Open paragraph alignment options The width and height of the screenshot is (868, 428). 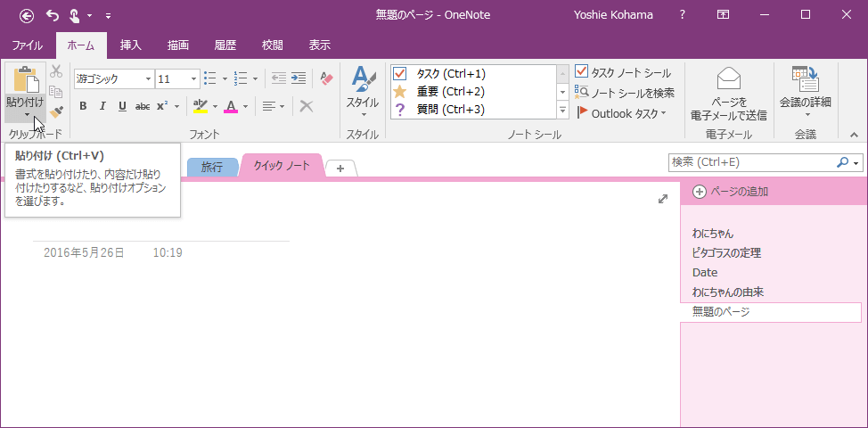[274, 106]
